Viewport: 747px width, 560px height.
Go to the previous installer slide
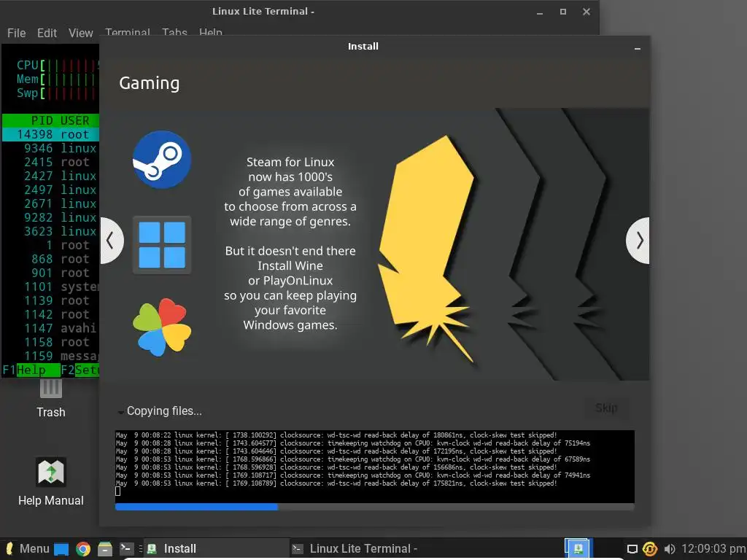112,241
